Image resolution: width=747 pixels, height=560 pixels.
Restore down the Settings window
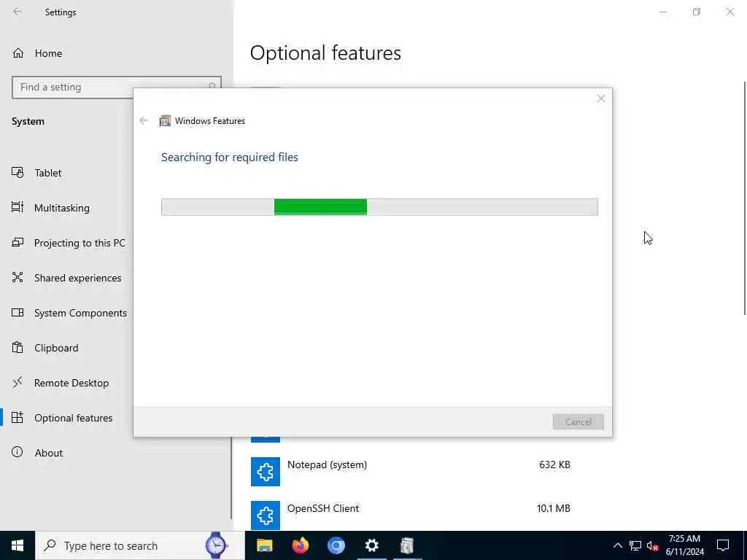(x=697, y=12)
